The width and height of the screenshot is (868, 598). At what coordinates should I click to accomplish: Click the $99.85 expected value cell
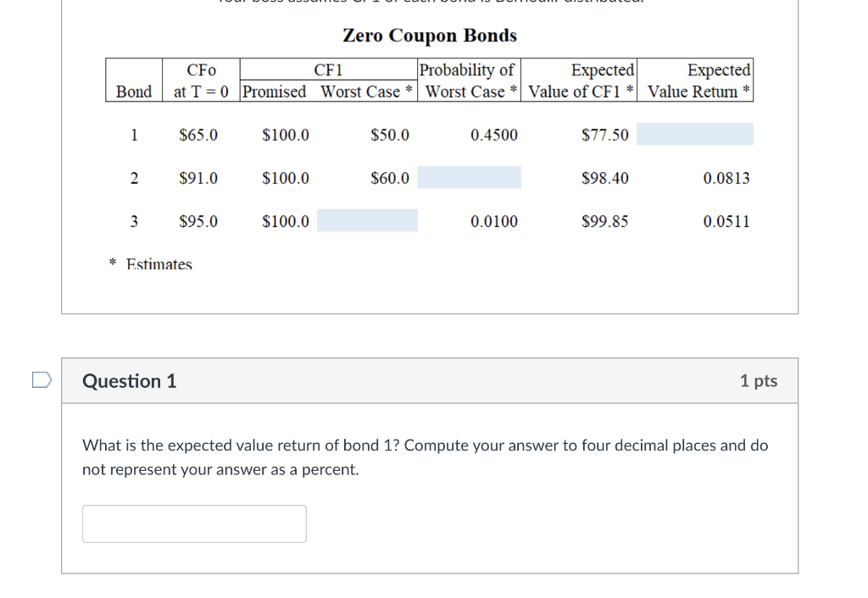(x=604, y=221)
